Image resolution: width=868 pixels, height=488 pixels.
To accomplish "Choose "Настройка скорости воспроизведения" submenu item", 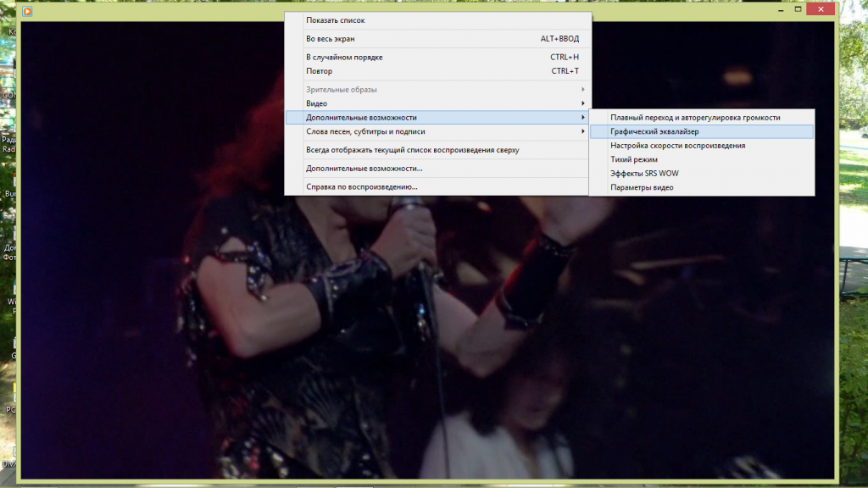I will (x=702, y=146).
